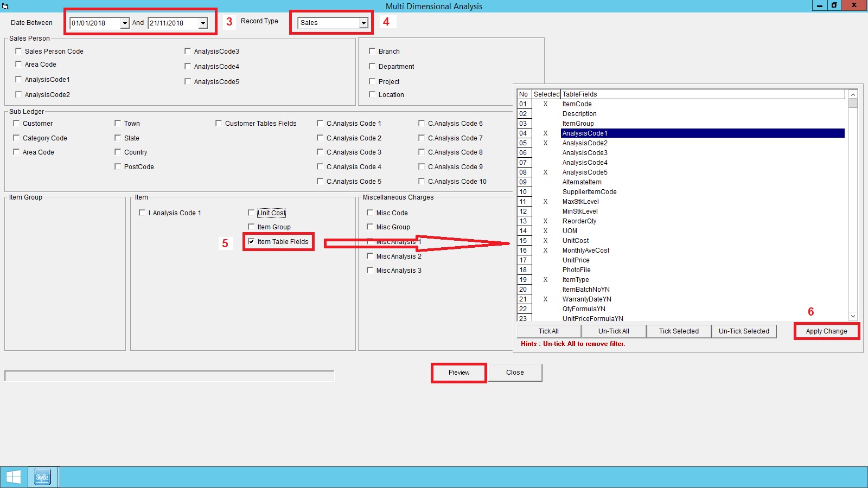Select the AnalysisCode1 row in field list
The image size is (868, 488).
coord(585,133)
